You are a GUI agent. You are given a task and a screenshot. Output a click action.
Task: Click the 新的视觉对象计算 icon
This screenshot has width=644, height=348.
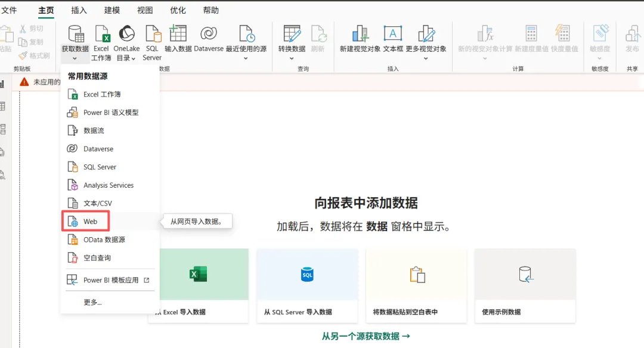[485, 33]
